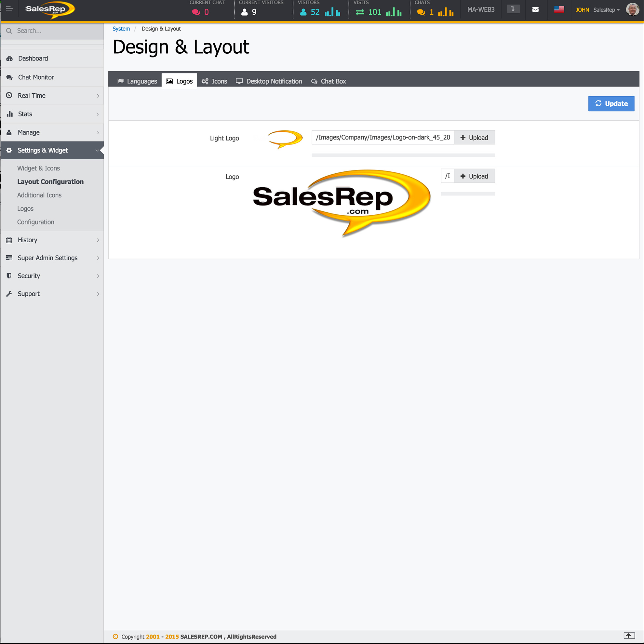Expand the Stats menu chevron
This screenshot has height=644, width=644.
pos(98,114)
